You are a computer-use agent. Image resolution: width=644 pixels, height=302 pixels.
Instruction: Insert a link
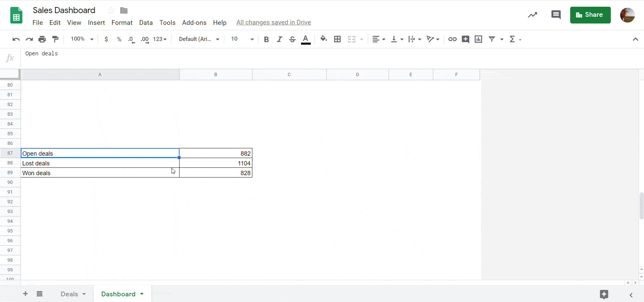[x=452, y=39]
